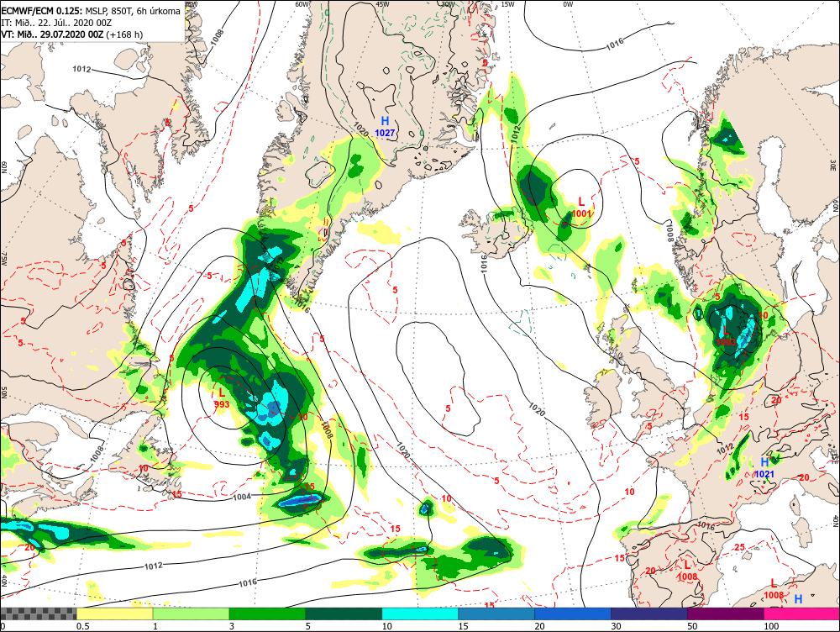The height and width of the screenshot is (632, 840).
Task: Click the light green 1–3 legend swatch
Action: [x=191, y=614]
